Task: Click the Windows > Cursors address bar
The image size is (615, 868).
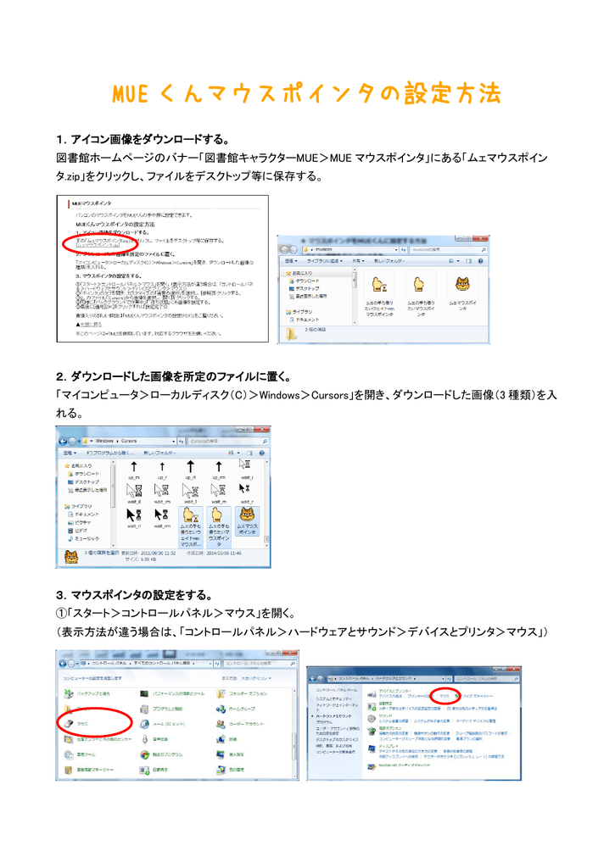Action: tap(129, 441)
